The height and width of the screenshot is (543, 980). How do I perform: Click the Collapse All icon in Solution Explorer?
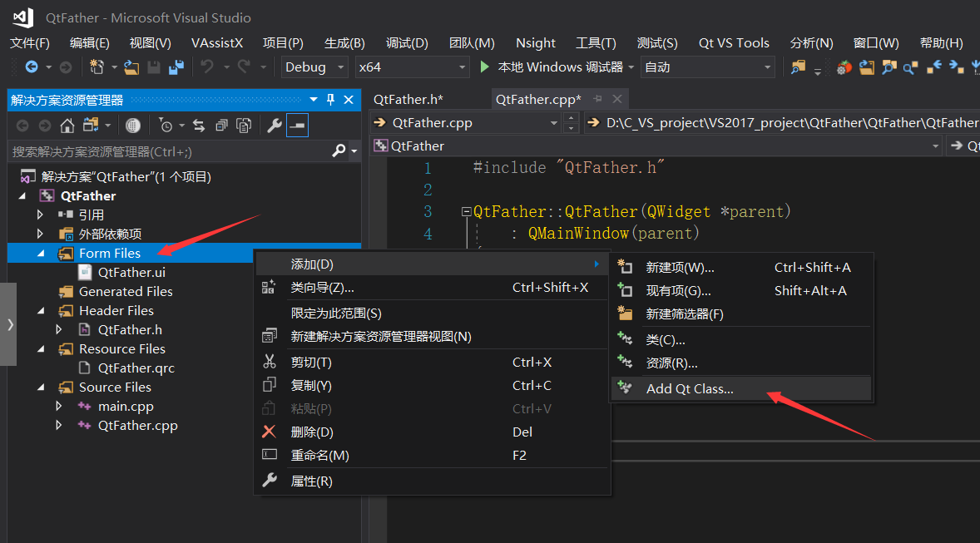click(x=221, y=126)
